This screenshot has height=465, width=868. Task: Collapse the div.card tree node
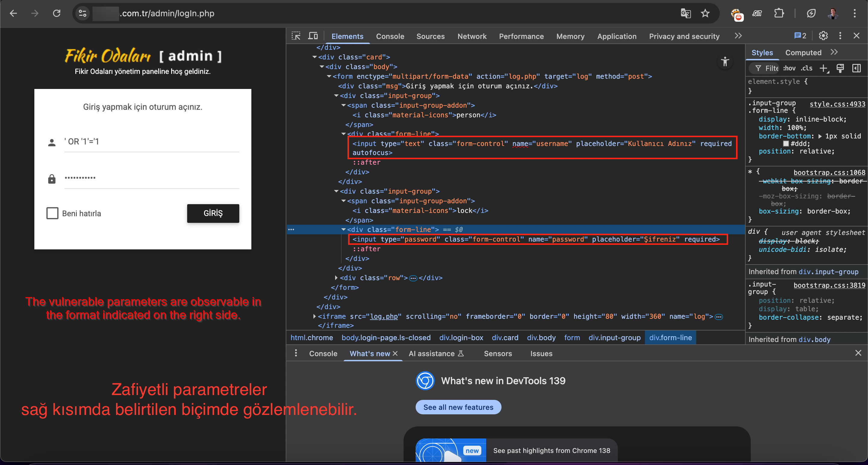(315, 57)
